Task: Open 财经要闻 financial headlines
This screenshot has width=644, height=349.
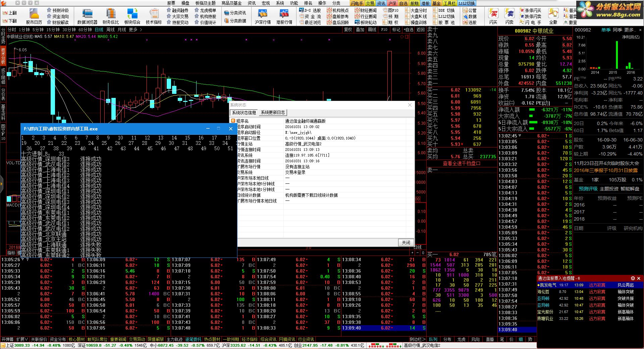Action: point(366,10)
